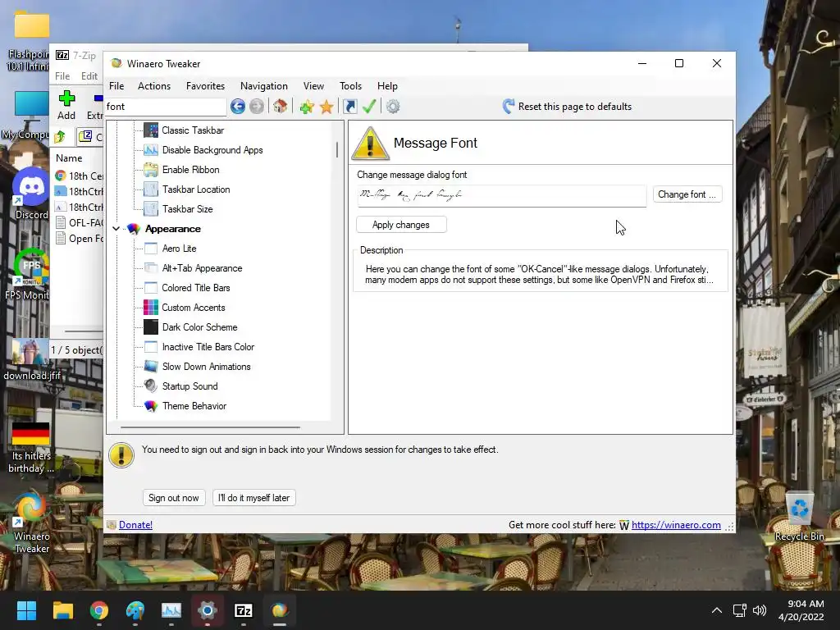Open the Navigation menu
The image size is (840, 630).
[x=263, y=85]
